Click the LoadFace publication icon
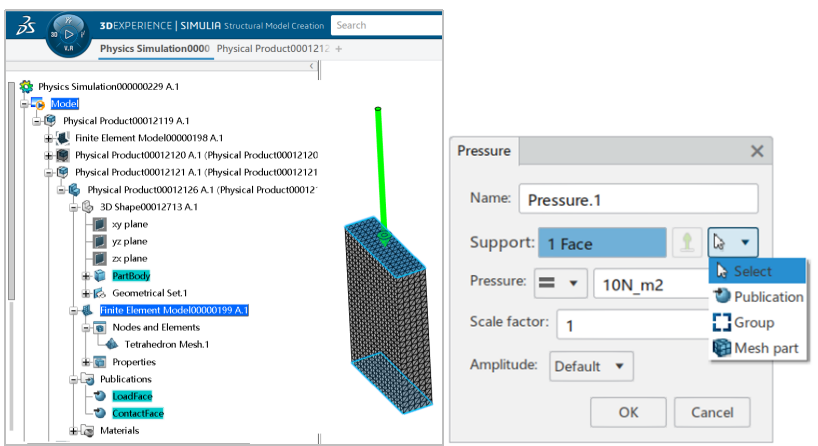 [100, 396]
